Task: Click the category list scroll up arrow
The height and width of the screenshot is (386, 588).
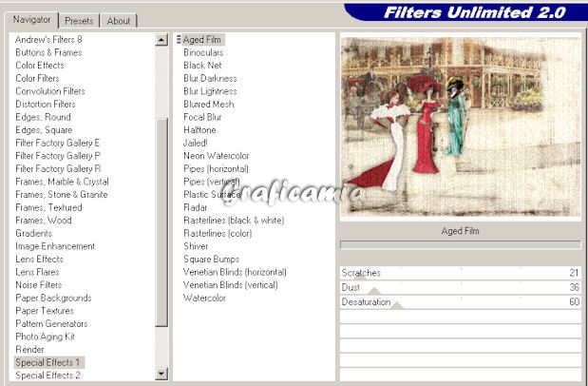Action: pos(161,39)
